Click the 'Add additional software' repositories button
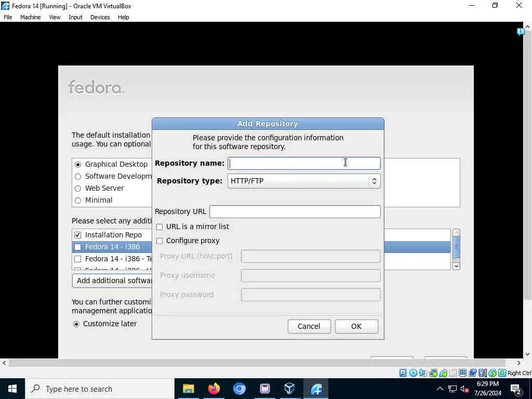 point(112,281)
